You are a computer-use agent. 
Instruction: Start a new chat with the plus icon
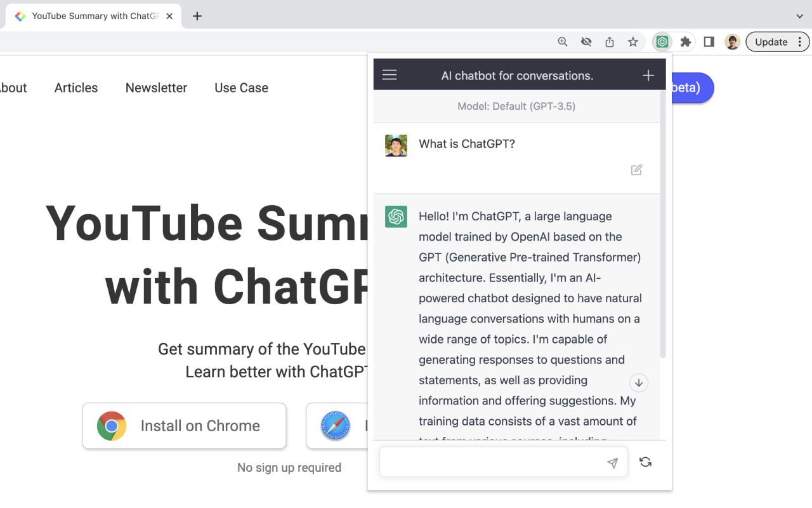648,74
